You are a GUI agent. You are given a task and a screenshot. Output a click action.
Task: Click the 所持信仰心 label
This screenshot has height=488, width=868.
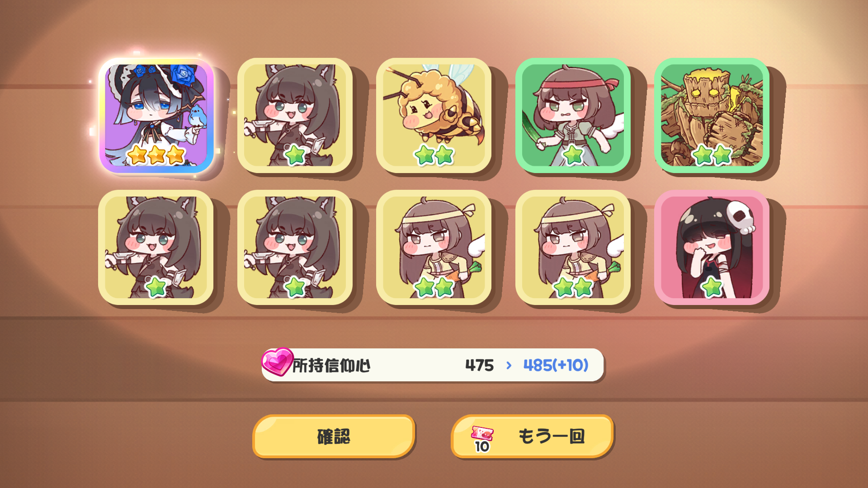331,366
